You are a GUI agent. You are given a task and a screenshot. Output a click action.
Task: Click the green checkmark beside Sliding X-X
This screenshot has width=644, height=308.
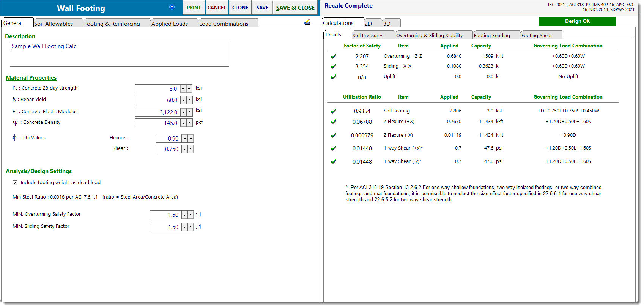(334, 66)
